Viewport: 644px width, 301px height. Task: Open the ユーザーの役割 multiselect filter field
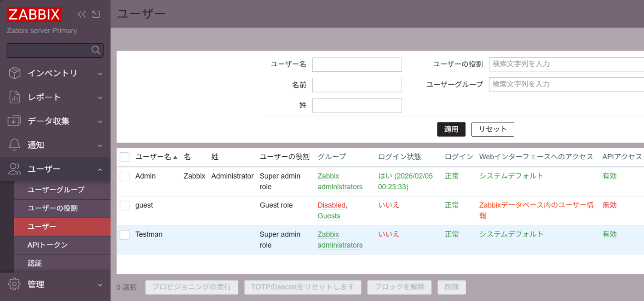tap(566, 64)
